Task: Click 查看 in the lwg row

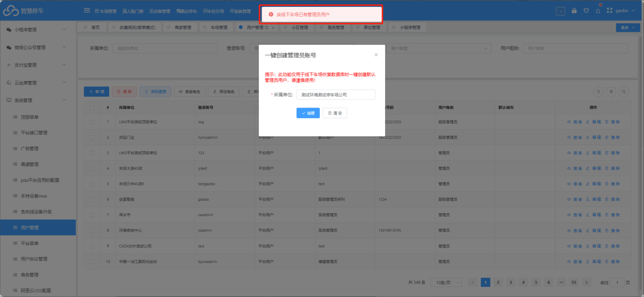Action: 575,122
